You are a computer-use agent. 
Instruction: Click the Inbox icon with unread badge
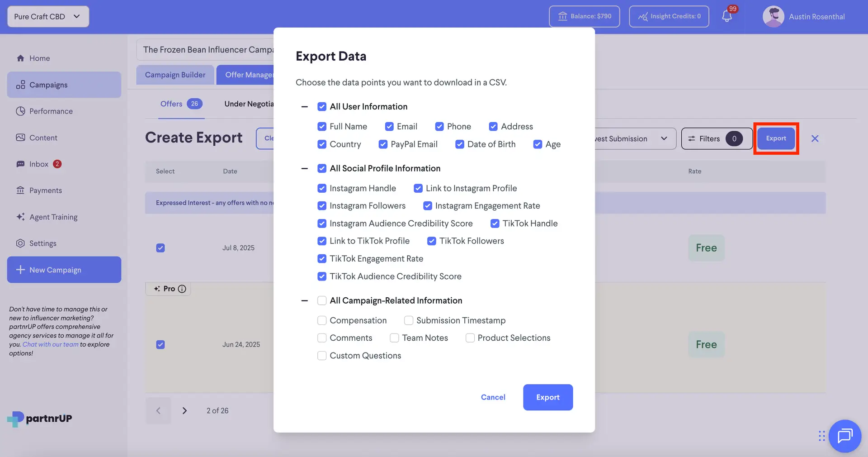pos(20,164)
